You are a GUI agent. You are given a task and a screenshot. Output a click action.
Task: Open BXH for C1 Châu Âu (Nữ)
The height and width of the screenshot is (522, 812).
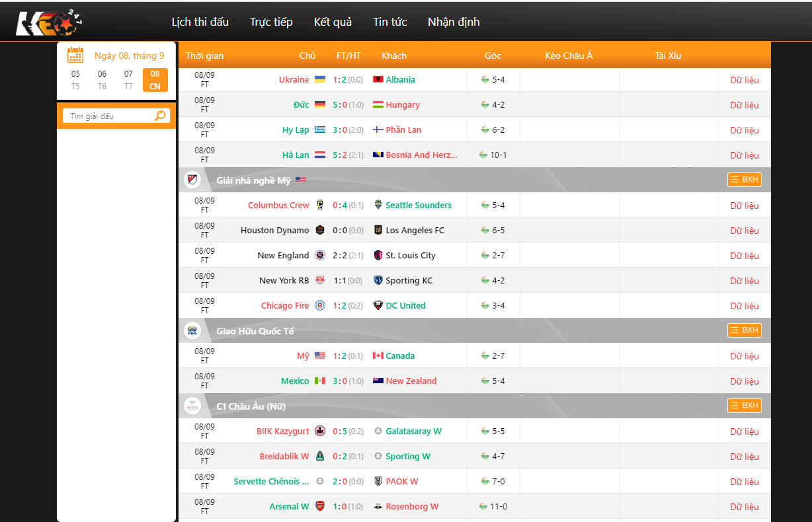[745, 406]
